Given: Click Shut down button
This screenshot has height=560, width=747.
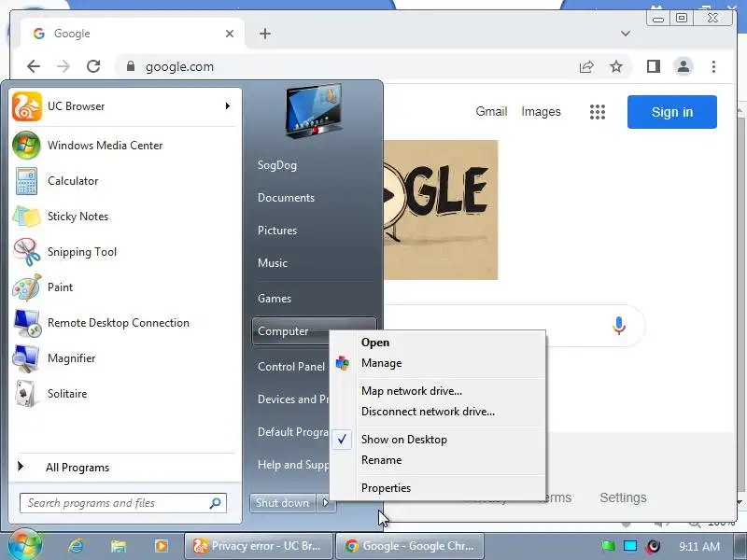Looking at the screenshot, I should [x=282, y=503].
